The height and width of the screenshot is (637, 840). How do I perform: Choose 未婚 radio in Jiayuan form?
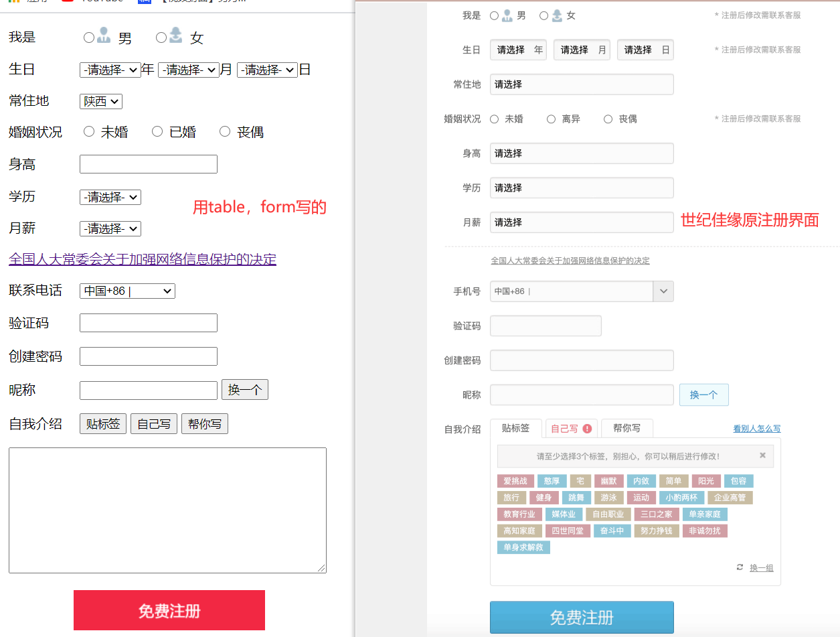coord(494,119)
